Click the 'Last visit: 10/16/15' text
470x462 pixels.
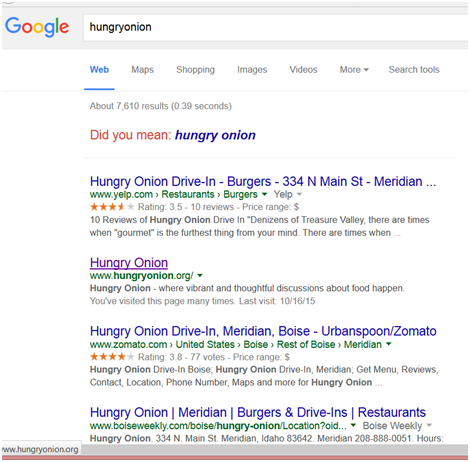point(277,301)
